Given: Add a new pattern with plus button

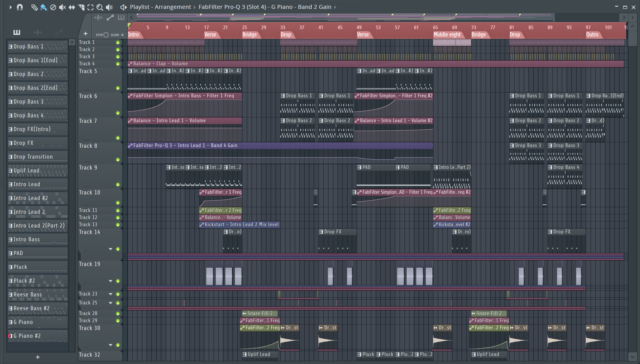Looking at the screenshot, I should [38, 357].
